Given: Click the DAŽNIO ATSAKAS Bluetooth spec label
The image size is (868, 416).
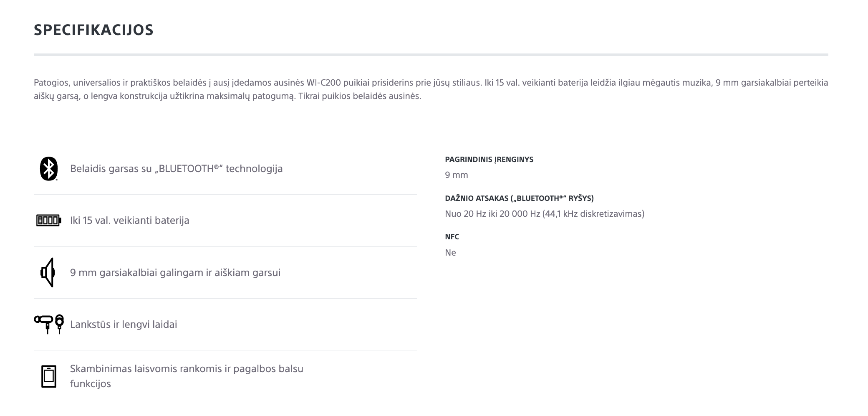Looking at the screenshot, I should [519, 198].
